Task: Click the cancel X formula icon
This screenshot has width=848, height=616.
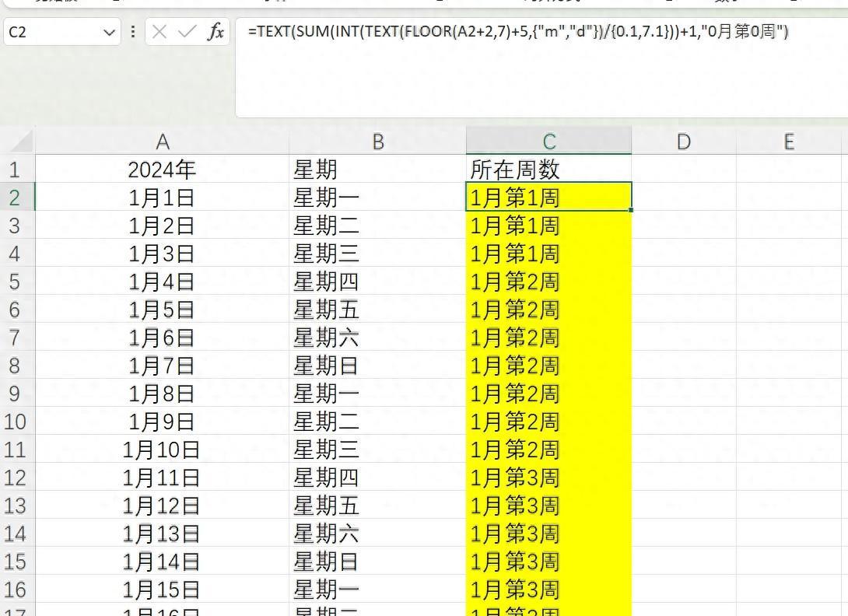Action: pyautogui.click(x=159, y=32)
